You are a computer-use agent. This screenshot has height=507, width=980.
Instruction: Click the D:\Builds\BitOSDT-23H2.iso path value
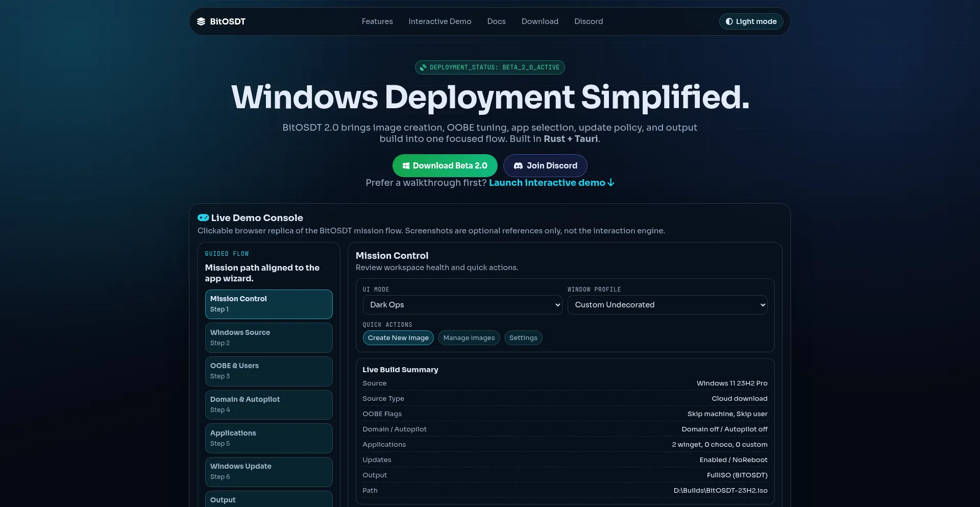[721, 491]
